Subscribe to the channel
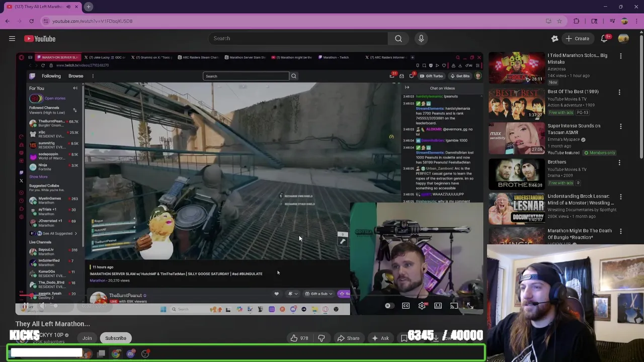The height and width of the screenshot is (362, 644). pyautogui.click(x=116, y=338)
